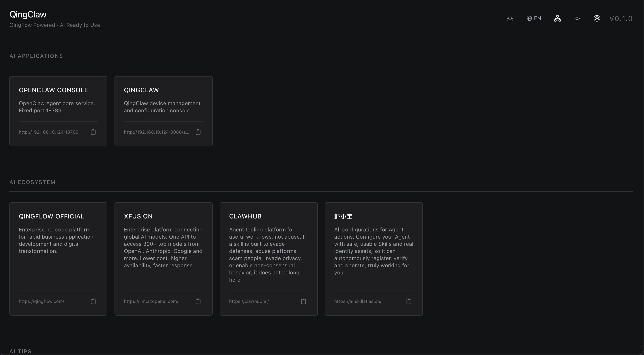Viewport: 644px width, 355px height.
Task: Select the XFUSION card title
Action: [138, 216]
